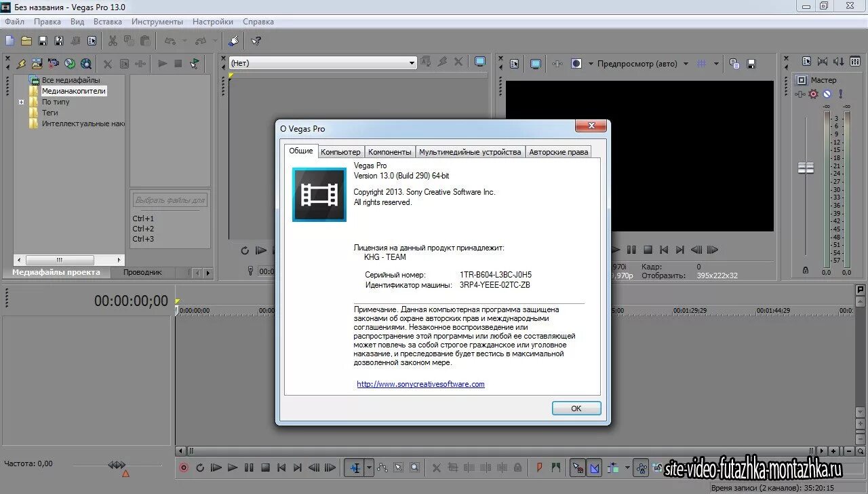Click the Extract Audio from CD icon

pyautogui.click(x=68, y=63)
